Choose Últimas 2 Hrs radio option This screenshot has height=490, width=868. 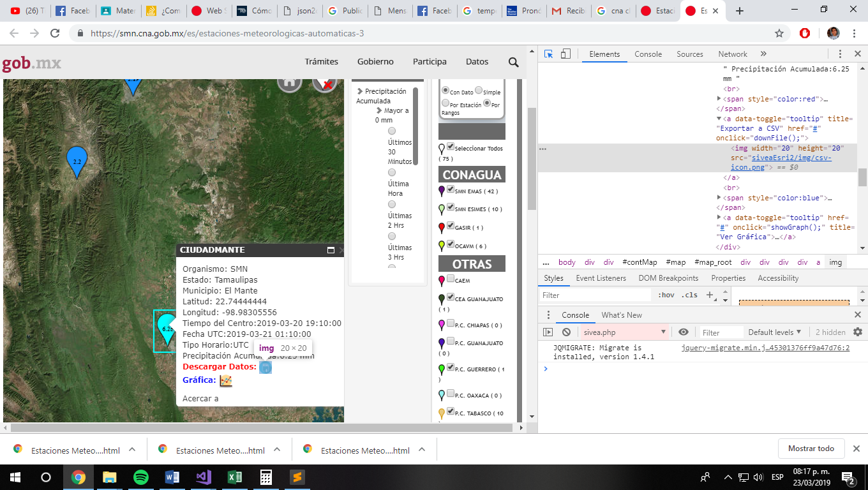pos(392,205)
